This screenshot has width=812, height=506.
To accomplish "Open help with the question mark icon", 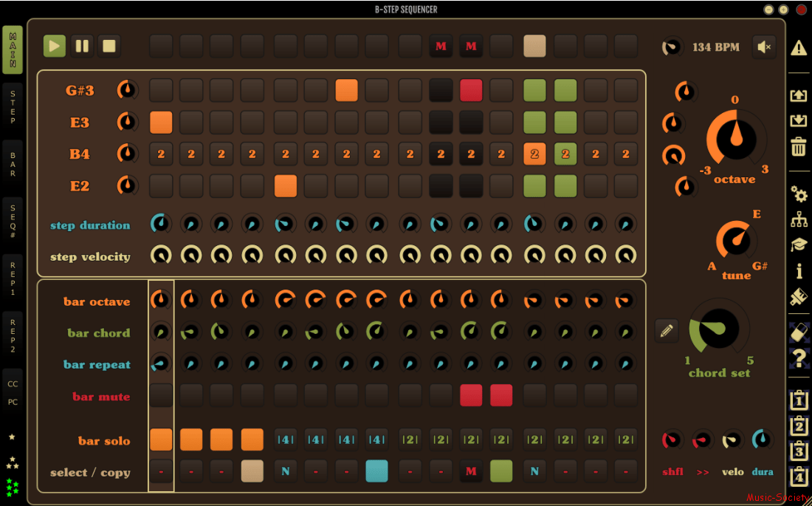I will coord(799,358).
